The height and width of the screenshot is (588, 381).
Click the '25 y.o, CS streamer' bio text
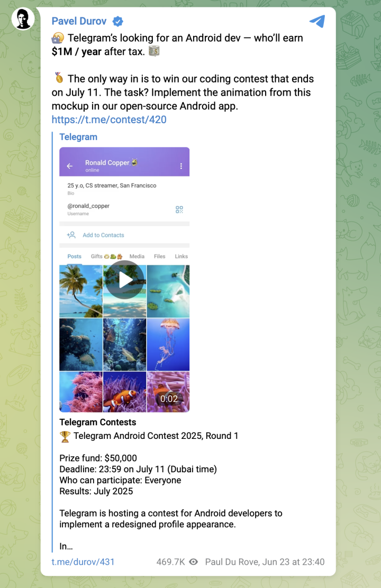click(112, 186)
